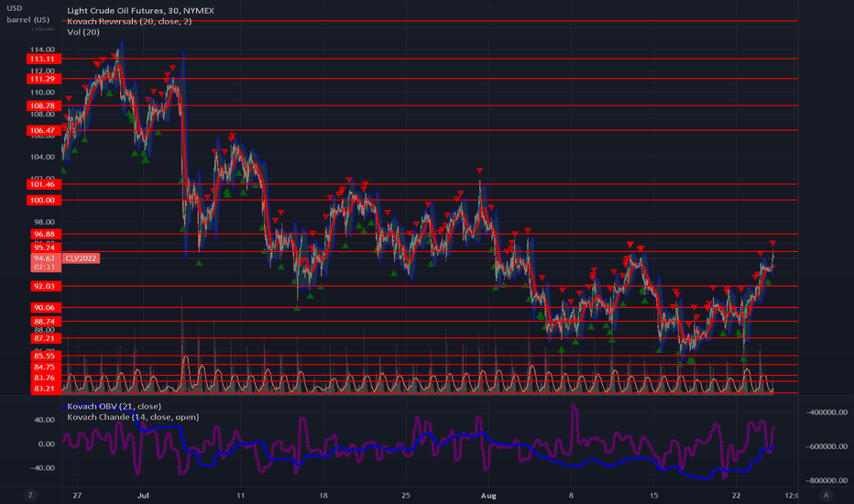This screenshot has width=854, height=504.
Task: Click the -40.00 Chande scale value
Action: click(43, 468)
